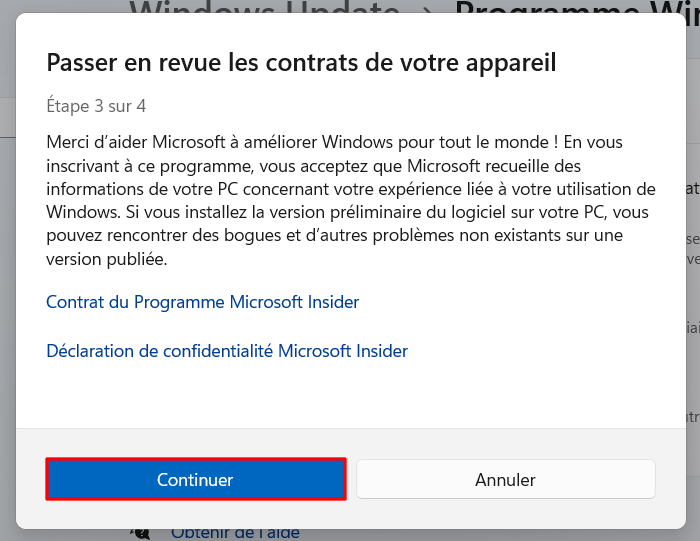This screenshot has height=541, width=700.
Task: Click the Étape 3 sur 4 step indicator
Action: click(x=96, y=106)
